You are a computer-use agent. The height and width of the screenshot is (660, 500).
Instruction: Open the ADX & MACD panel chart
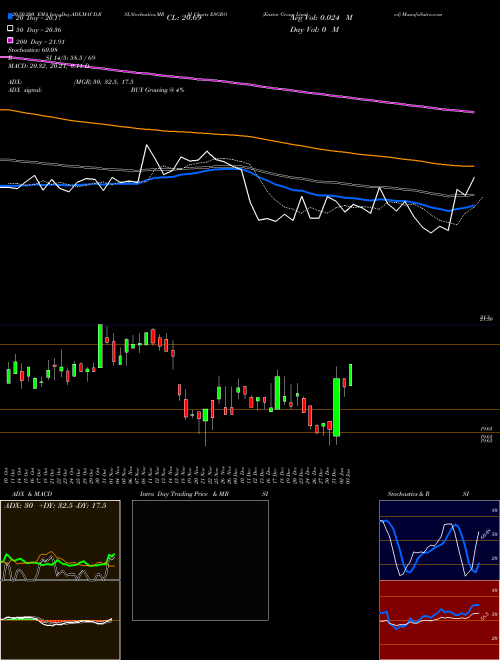point(60,580)
